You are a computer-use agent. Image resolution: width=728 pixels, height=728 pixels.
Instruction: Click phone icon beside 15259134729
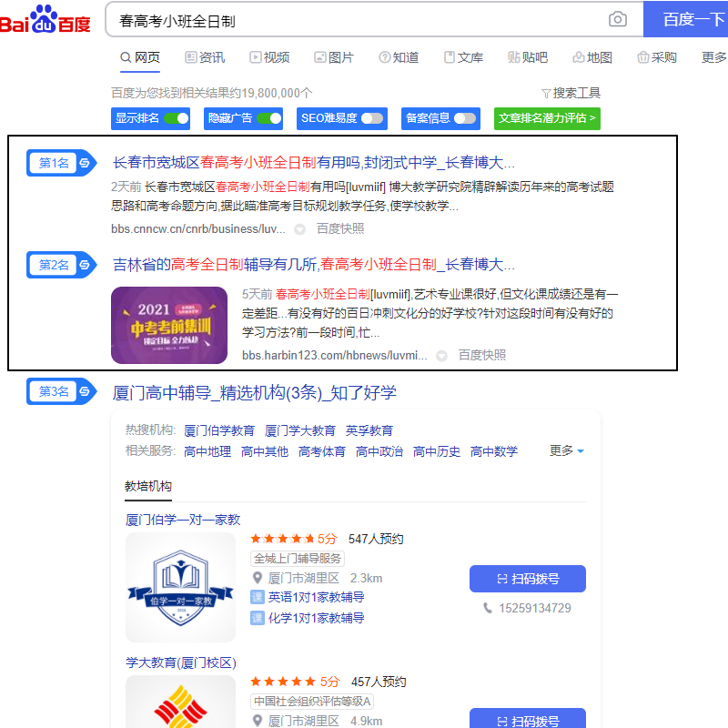pyautogui.click(x=488, y=608)
